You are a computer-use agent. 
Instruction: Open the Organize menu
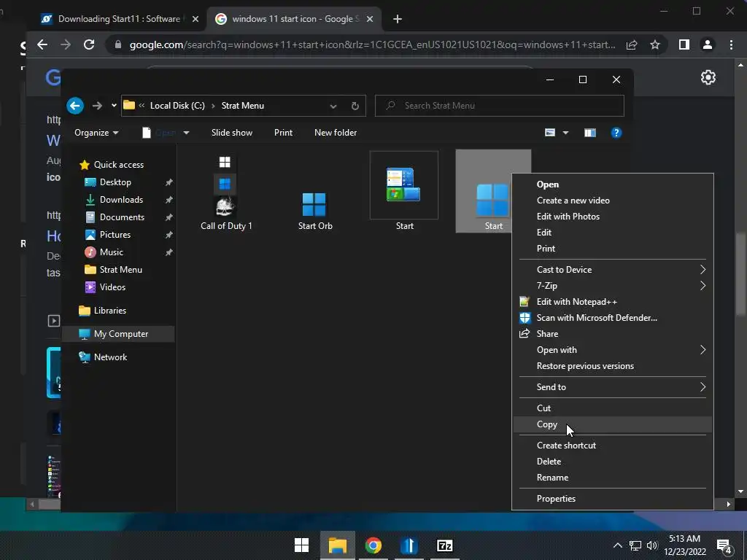coord(96,133)
